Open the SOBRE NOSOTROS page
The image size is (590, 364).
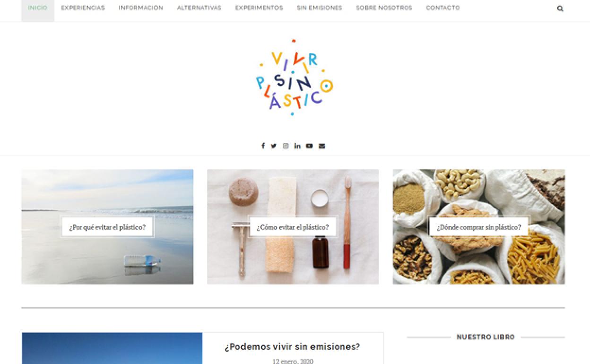pyautogui.click(x=384, y=8)
